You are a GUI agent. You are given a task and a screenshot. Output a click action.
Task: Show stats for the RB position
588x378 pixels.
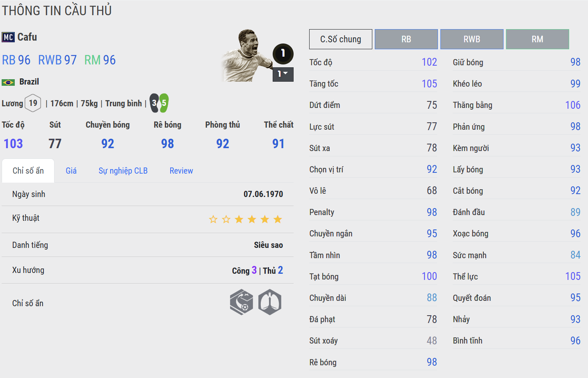click(x=406, y=39)
